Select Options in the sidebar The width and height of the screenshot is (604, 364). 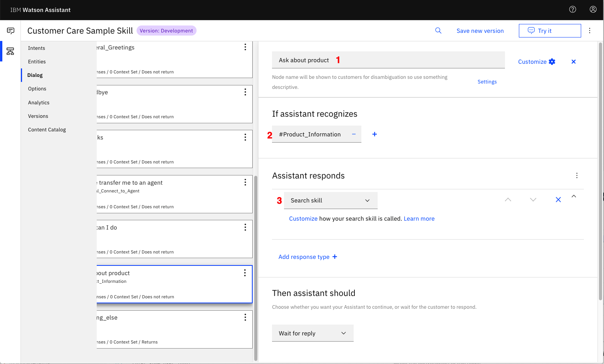pyautogui.click(x=37, y=88)
